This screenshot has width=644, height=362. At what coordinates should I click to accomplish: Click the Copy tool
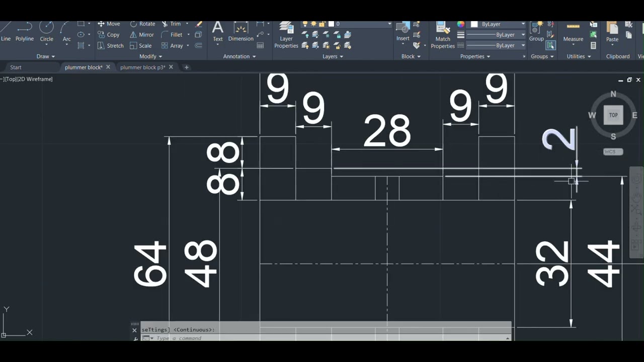coord(109,35)
